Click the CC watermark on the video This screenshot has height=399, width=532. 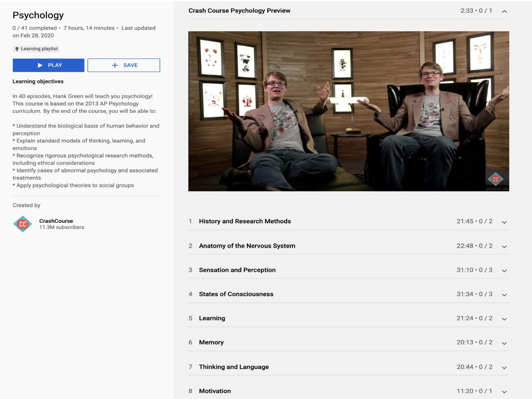pos(495,179)
